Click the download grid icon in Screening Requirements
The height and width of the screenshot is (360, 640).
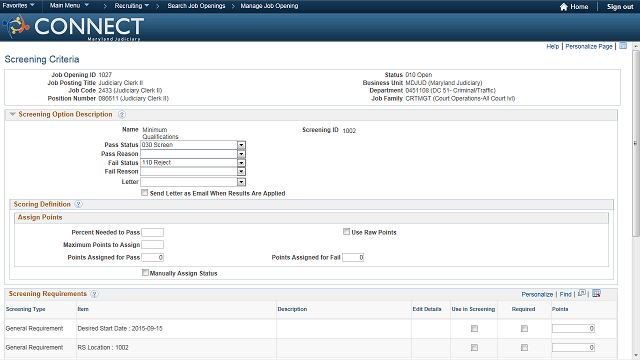click(596, 293)
